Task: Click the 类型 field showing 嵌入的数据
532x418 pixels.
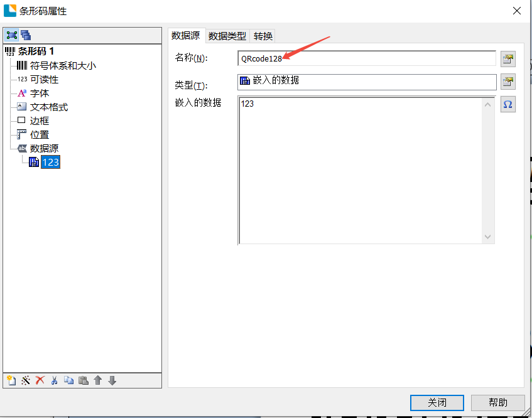Action: (367, 82)
